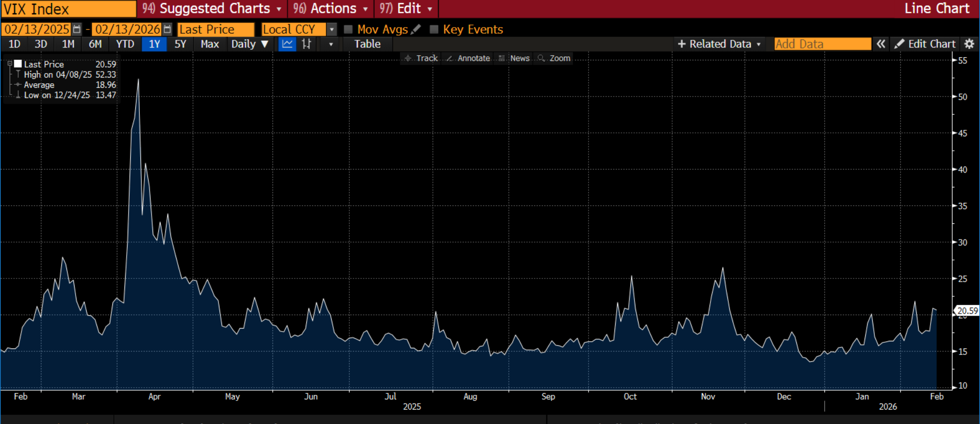
Task: Open the Daily periodicity dropdown
Action: coord(250,44)
